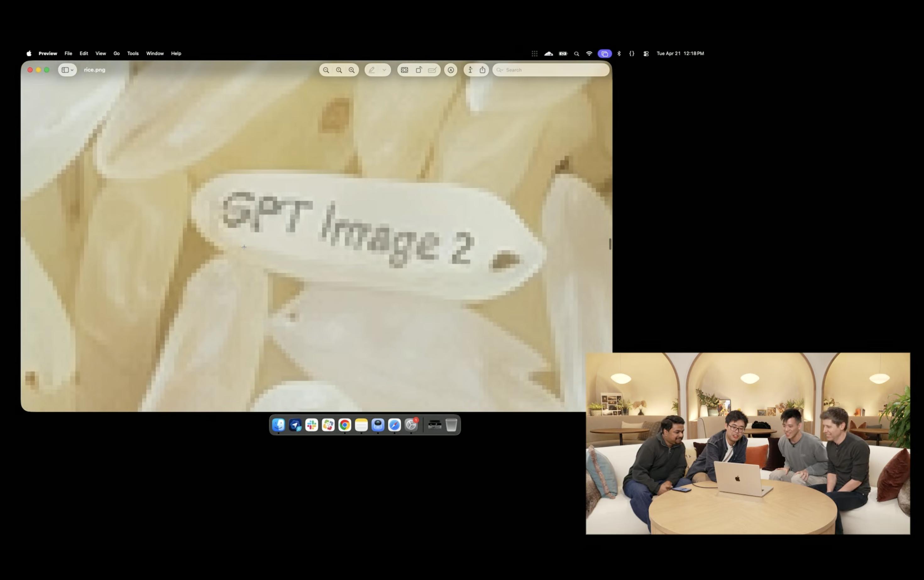Click the rice.png window title
Screen dimensions: 924x580
94,70
